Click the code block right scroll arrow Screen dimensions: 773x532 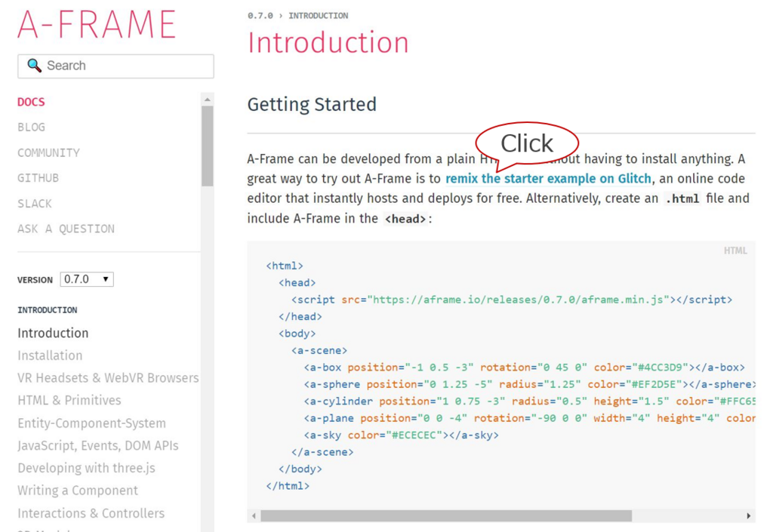coord(748,515)
